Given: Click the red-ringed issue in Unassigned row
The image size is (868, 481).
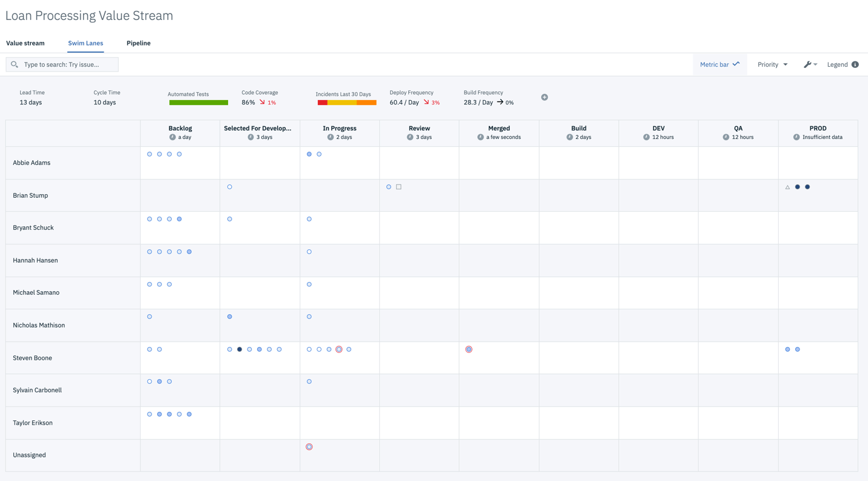Looking at the screenshot, I should coord(309,447).
